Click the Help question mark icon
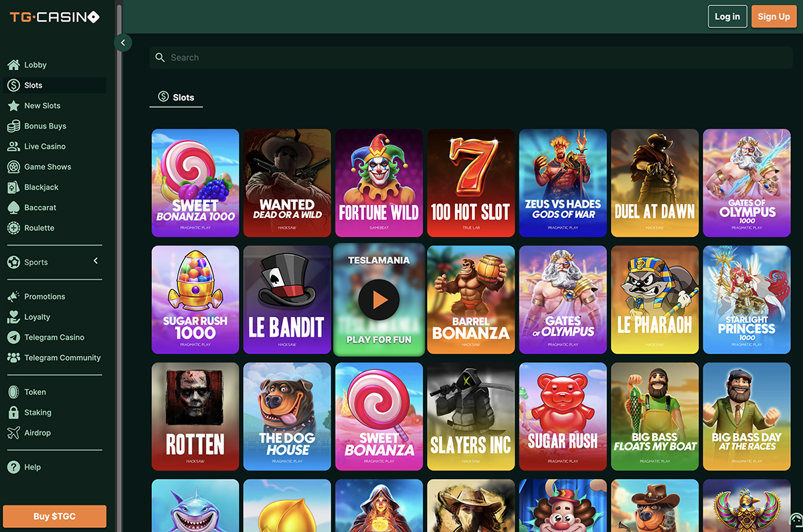This screenshot has height=532, width=803. pyautogui.click(x=13, y=467)
